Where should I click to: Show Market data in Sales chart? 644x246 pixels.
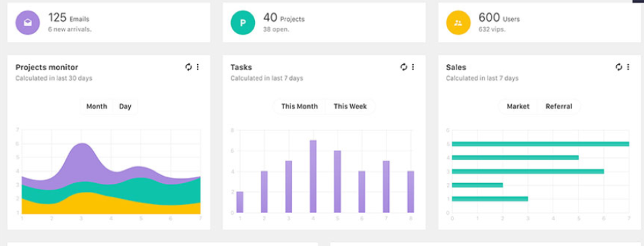click(518, 106)
